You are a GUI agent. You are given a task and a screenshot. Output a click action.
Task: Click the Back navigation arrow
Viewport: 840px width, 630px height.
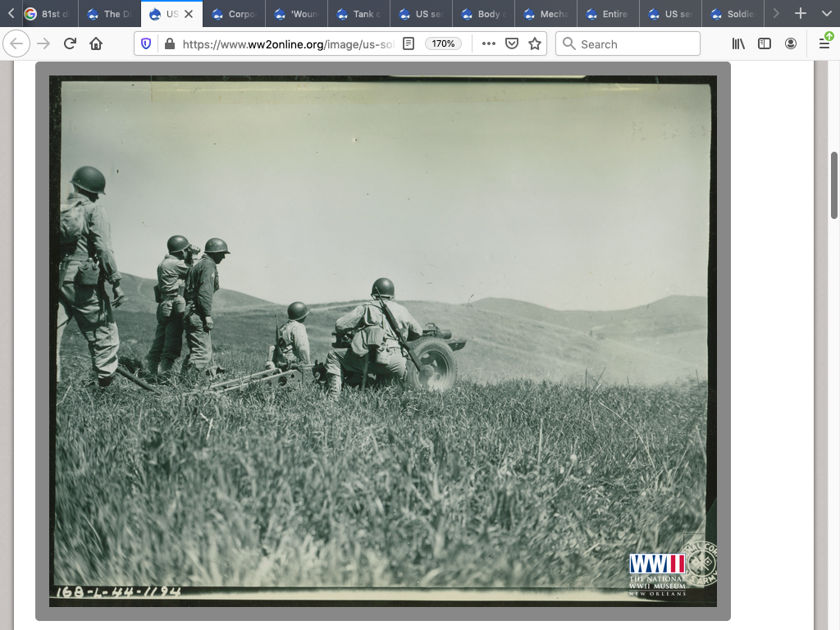pyautogui.click(x=16, y=43)
